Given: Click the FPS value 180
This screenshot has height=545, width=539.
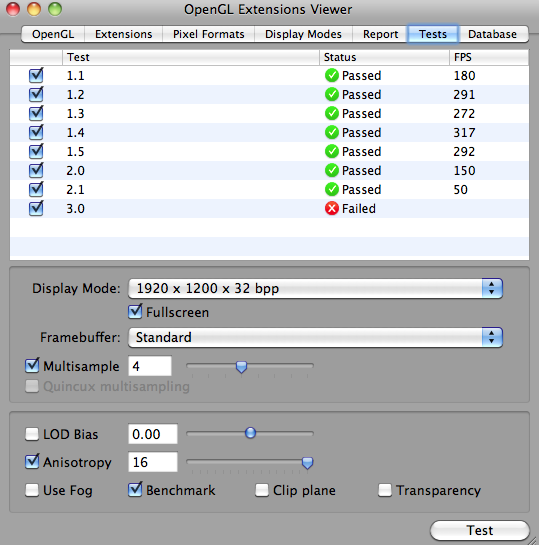Looking at the screenshot, I should (464, 75).
